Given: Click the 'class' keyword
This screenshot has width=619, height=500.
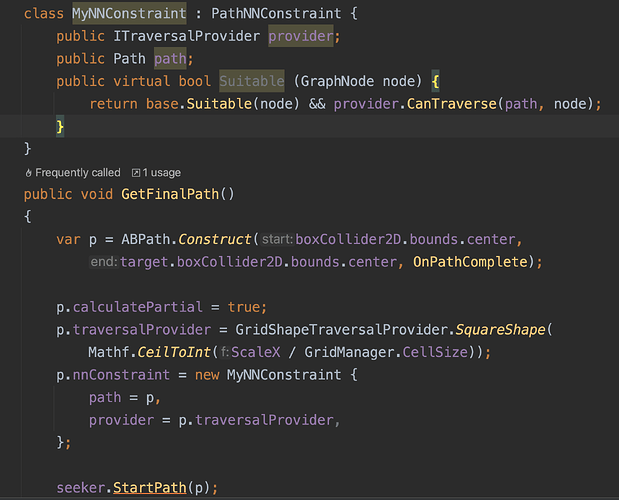Looking at the screenshot, I should tap(44, 13).
